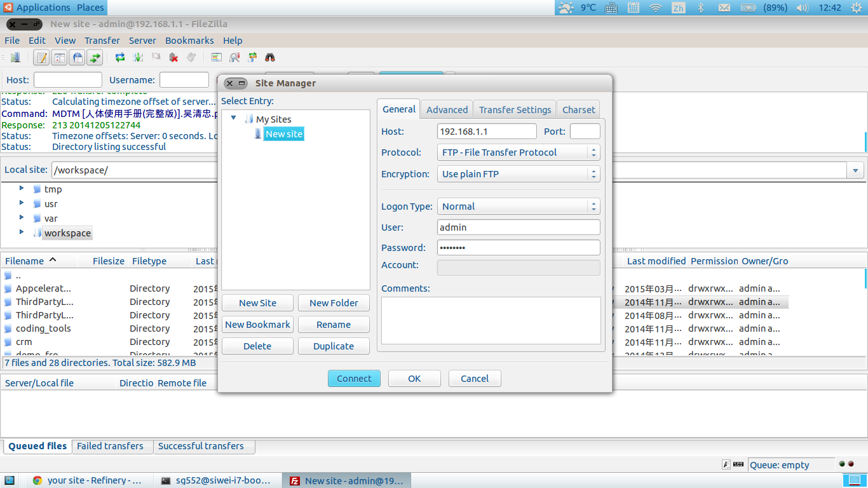The width and height of the screenshot is (868, 488).
Task: Open the Site Manager toolbar icon
Action: (15, 58)
